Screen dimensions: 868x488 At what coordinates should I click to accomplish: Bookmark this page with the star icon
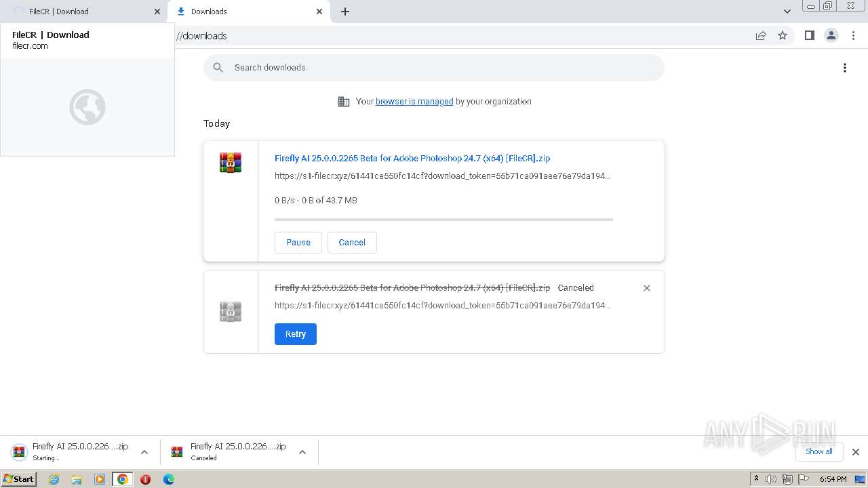point(783,35)
